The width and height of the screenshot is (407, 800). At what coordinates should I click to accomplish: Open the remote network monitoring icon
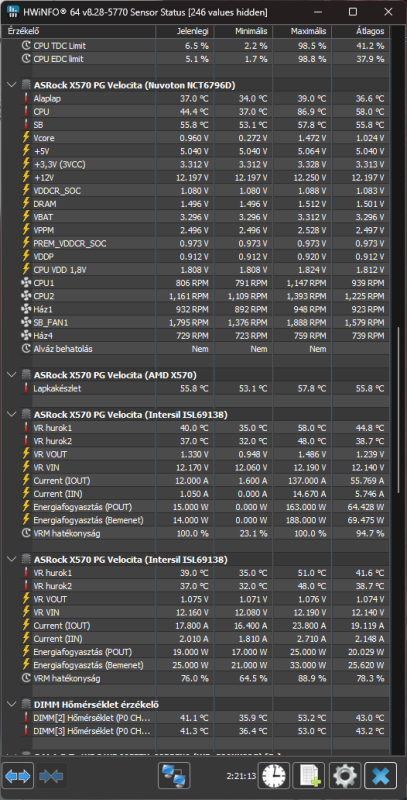click(x=174, y=776)
